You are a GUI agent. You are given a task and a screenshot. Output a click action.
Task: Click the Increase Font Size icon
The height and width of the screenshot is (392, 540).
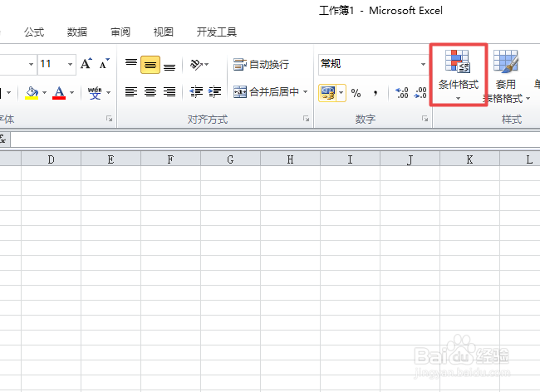86,64
